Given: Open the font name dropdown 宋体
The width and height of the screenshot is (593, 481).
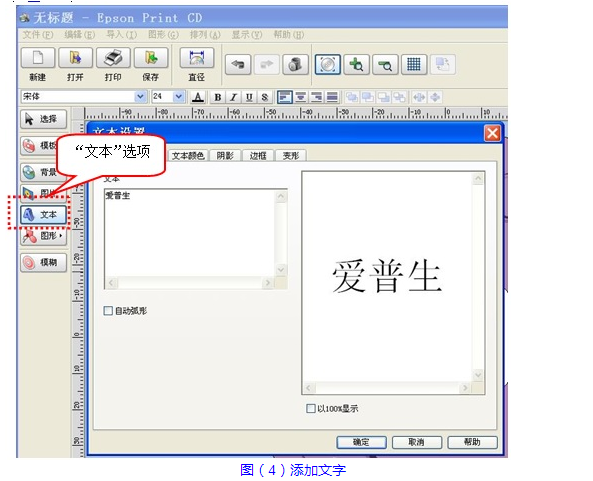Looking at the screenshot, I should 140,97.
